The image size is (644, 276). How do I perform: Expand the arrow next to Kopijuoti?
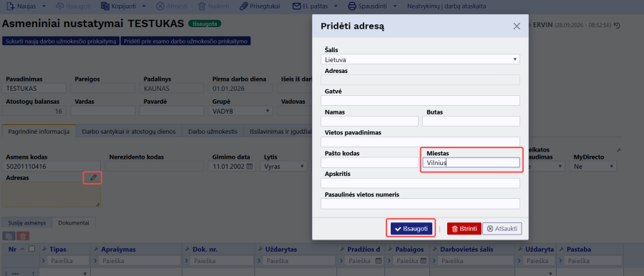[144, 6]
